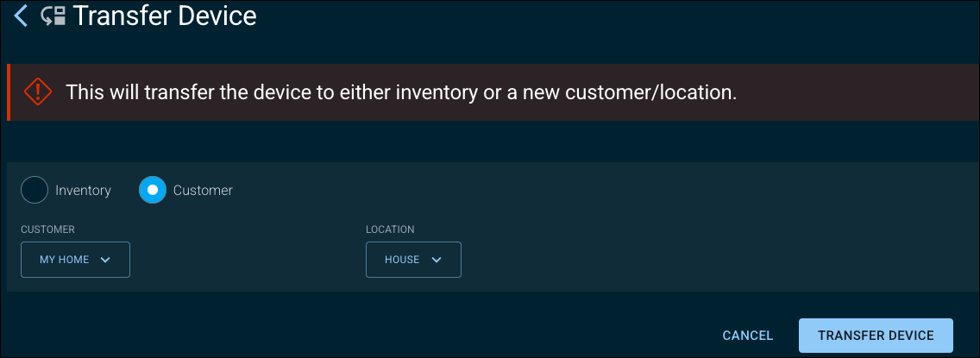The image size is (980, 358).
Task: Click the Customer option label text
Action: [x=203, y=191]
